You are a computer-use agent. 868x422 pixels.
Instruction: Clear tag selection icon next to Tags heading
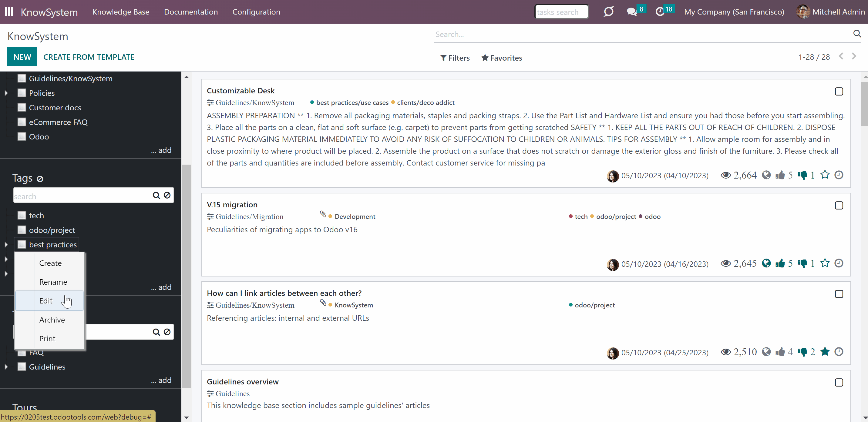(40, 179)
